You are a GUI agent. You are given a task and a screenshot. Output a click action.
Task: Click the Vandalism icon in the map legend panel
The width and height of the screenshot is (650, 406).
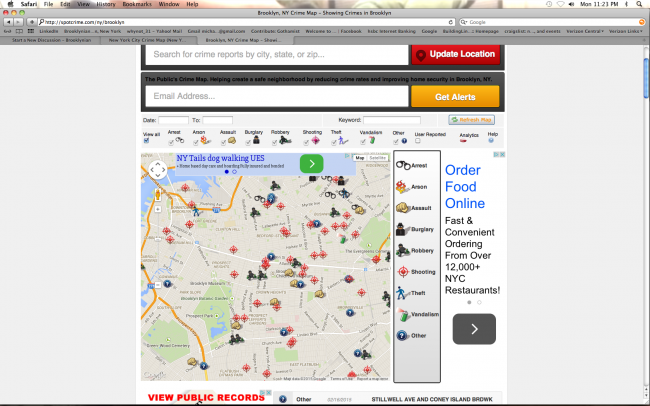(403, 314)
